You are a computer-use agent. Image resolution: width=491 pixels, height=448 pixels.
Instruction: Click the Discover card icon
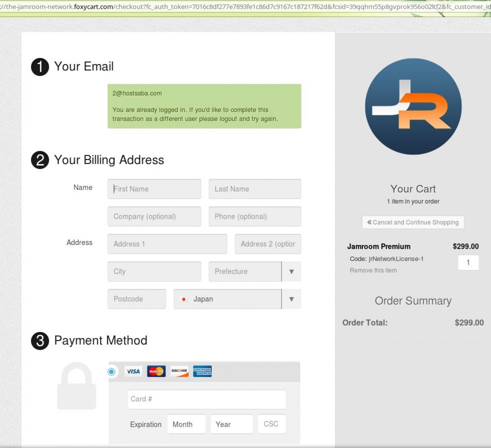(179, 371)
